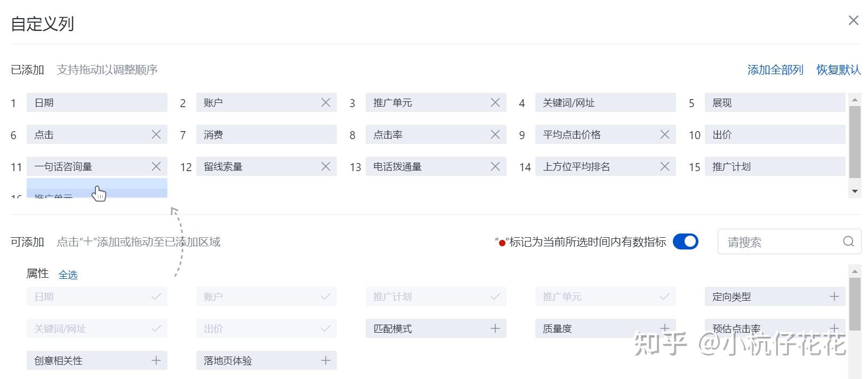This screenshot has width=868, height=379.
Task: Delete the 一句话咨询量 column using its X
Action: pos(156,166)
